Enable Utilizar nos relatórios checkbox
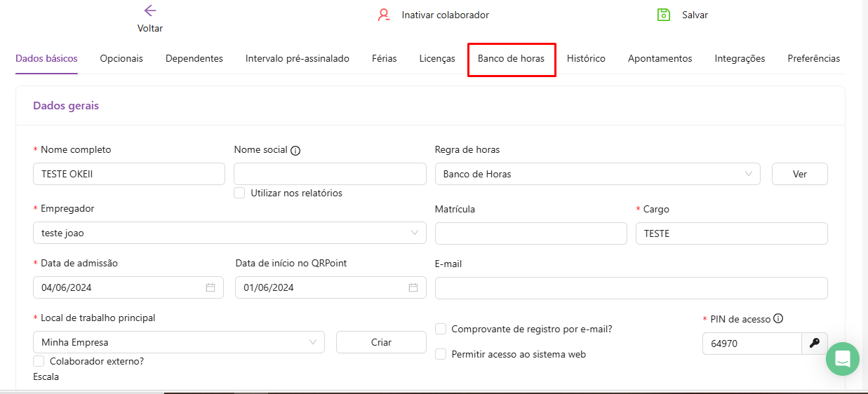This screenshot has height=394, width=868. click(x=239, y=193)
